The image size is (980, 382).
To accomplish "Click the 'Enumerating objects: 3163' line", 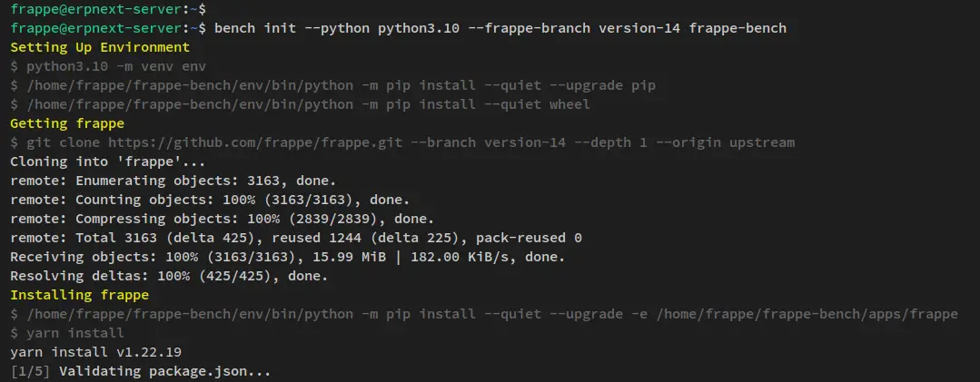I will coord(173,181).
